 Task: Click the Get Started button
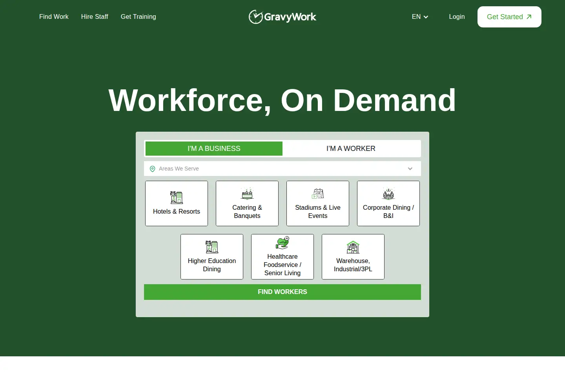coord(509,17)
